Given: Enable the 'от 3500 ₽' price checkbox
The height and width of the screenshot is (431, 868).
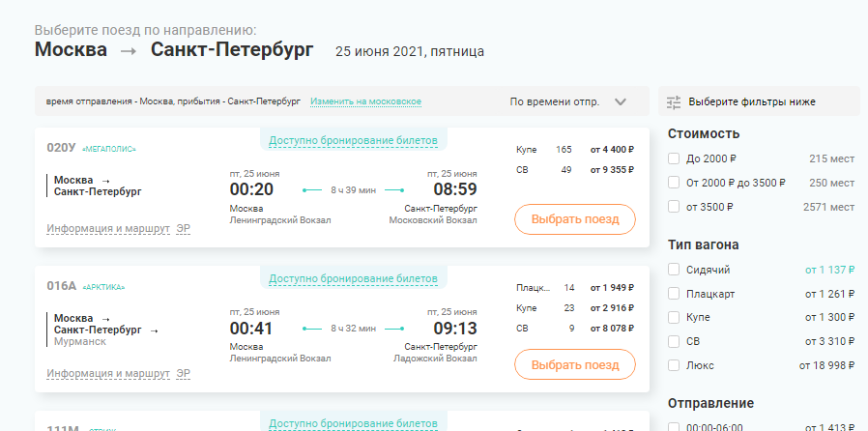Looking at the screenshot, I should [x=675, y=206].
